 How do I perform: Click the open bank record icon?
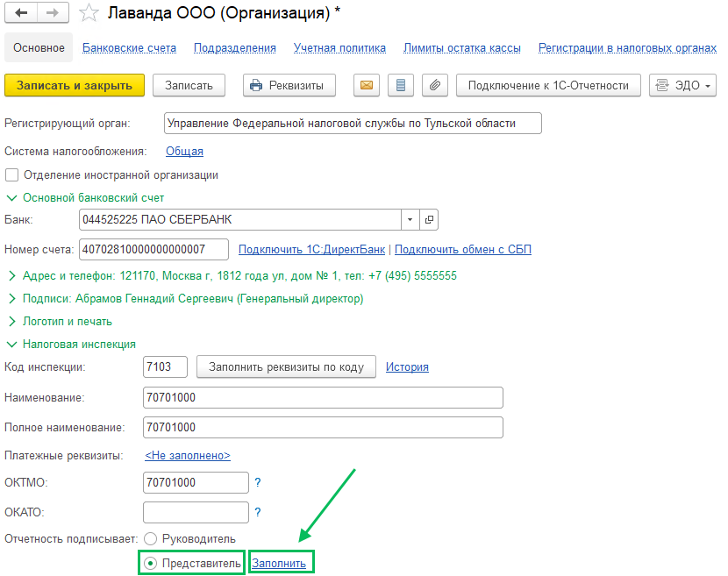click(429, 219)
